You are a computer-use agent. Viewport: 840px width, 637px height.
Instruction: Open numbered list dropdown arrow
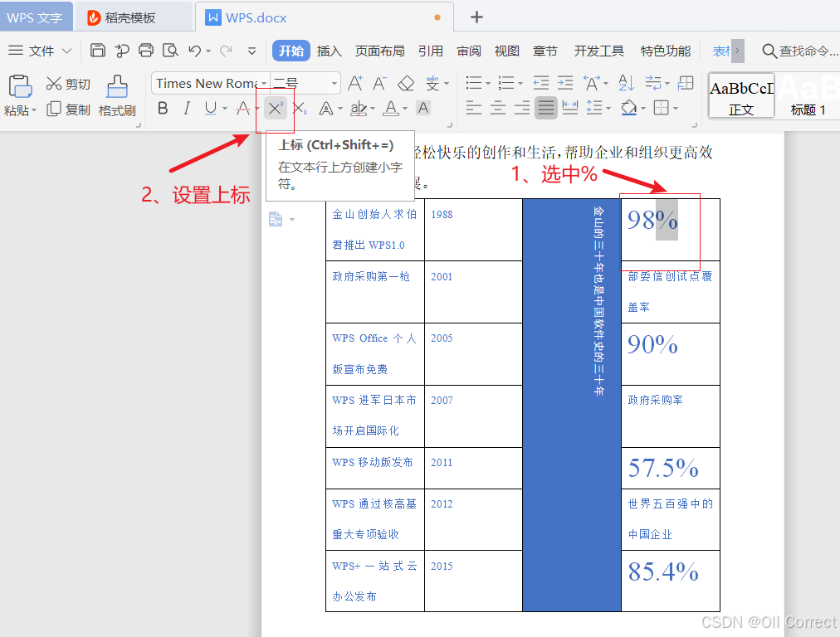520,84
